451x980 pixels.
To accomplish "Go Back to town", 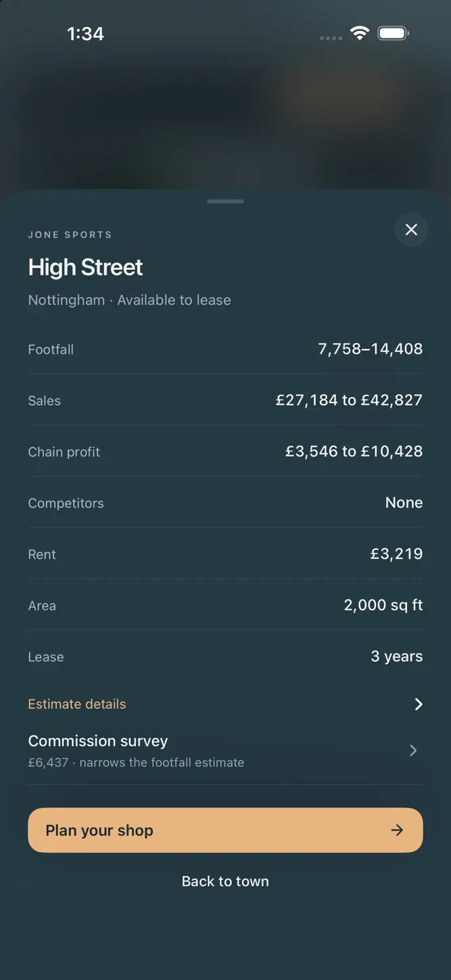I will pyautogui.click(x=225, y=881).
